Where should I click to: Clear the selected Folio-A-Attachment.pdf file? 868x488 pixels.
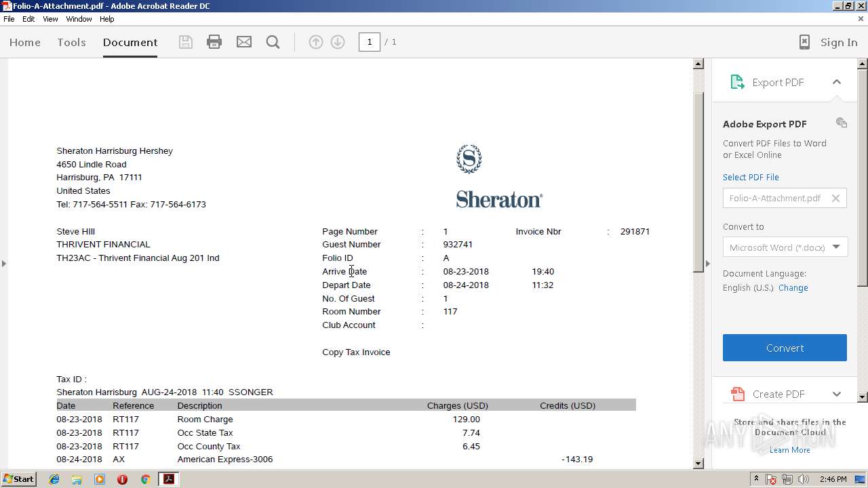835,198
